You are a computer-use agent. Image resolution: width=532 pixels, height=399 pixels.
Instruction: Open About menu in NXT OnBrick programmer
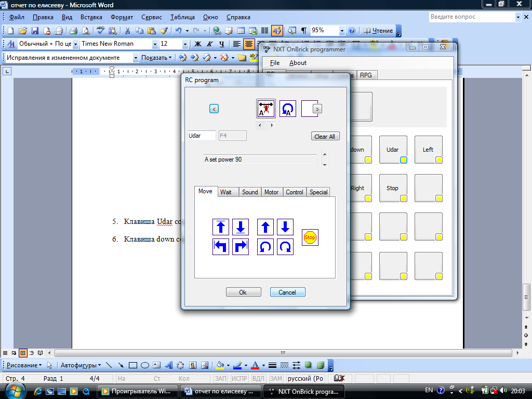[298, 63]
